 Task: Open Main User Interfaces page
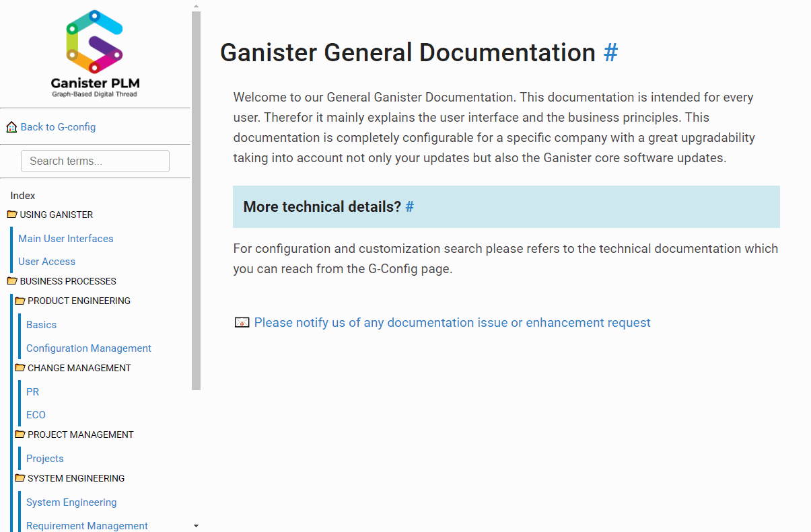66,239
